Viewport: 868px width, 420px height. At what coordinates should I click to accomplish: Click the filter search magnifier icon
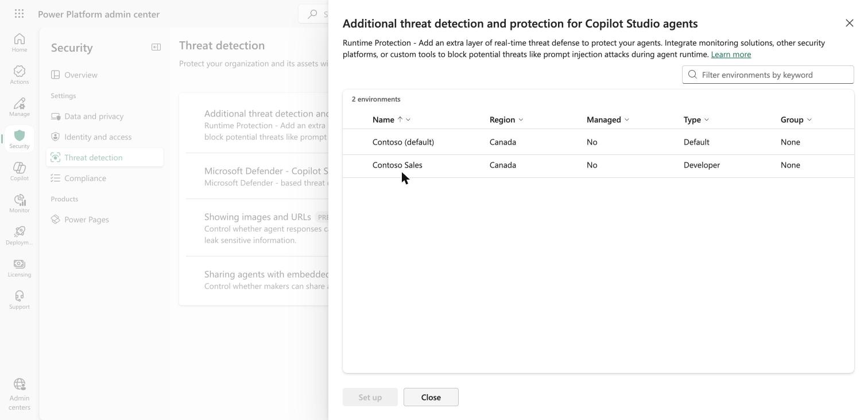pos(692,75)
